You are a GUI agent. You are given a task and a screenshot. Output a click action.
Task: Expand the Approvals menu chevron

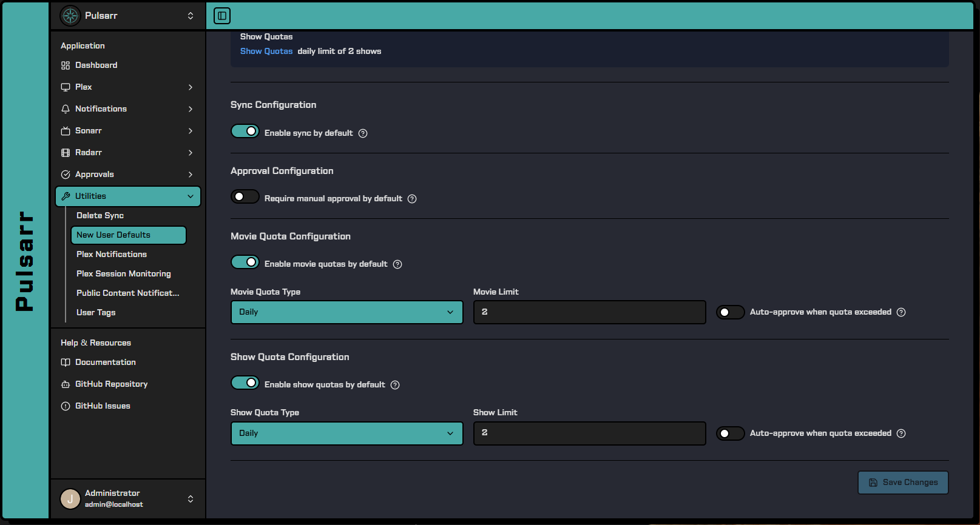[x=191, y=175]
